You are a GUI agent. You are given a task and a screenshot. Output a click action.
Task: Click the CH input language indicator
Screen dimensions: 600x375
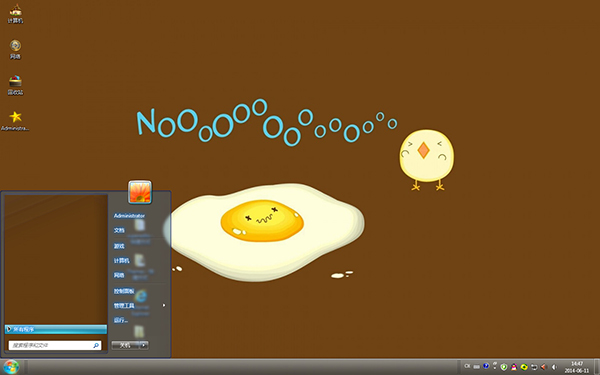click(467, 366)
